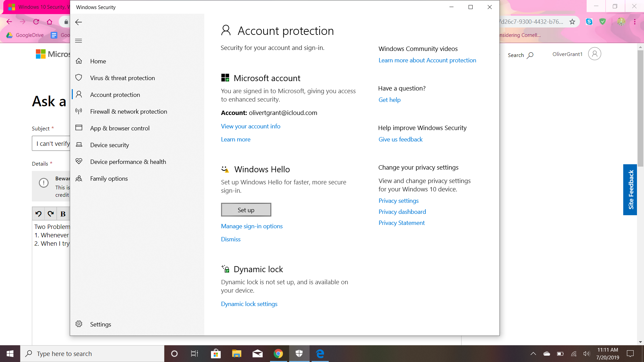644x362 pixels.
Task: Open Cortana circle icon
Action: click(x=174, y=354)
